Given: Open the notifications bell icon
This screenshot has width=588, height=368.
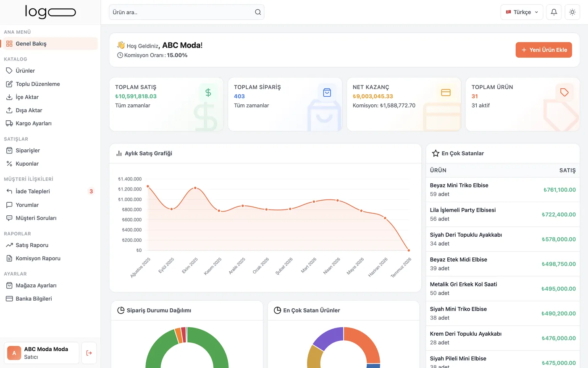Looking at the screenshot, I should 554,12.
